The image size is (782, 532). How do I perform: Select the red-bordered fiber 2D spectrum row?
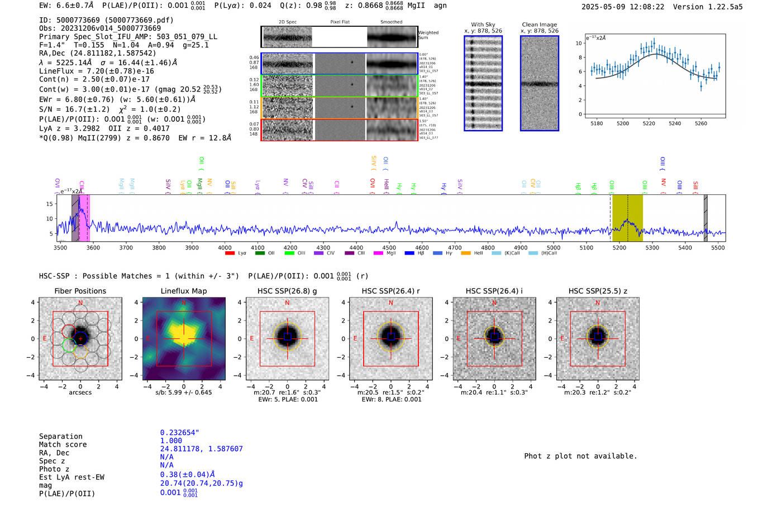click(x=340, y=130)
